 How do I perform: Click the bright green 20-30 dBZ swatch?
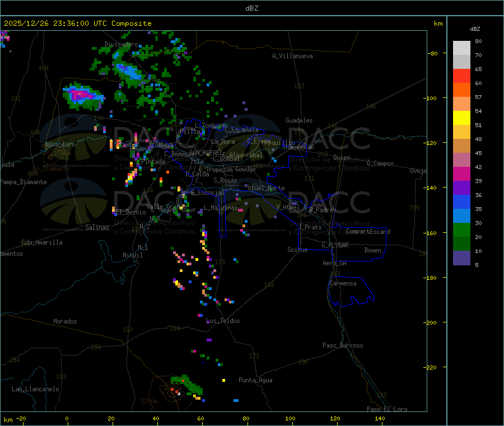[x=461, y=230]
